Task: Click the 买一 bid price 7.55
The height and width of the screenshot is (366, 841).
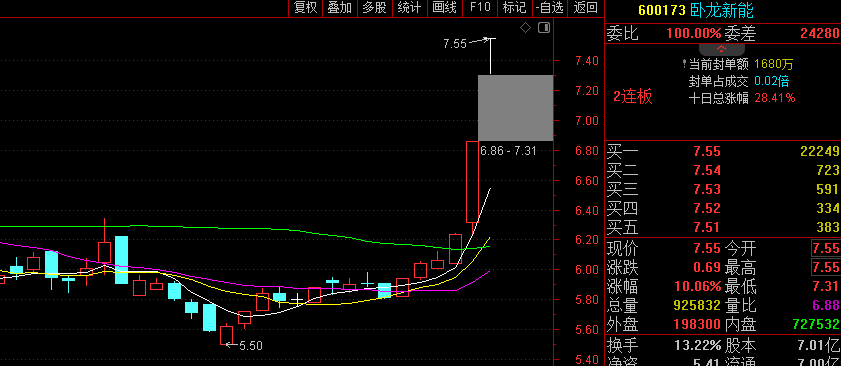Action: click(707, 152)
